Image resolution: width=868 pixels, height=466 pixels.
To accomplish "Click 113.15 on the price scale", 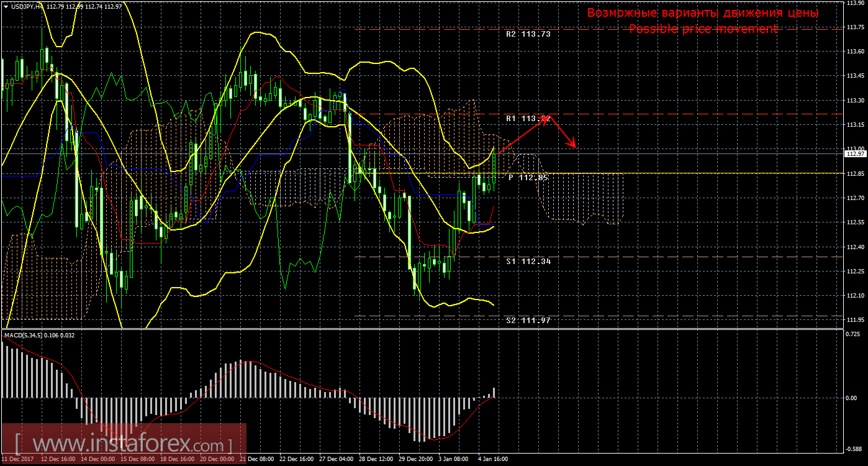I will tap(856, 124).
